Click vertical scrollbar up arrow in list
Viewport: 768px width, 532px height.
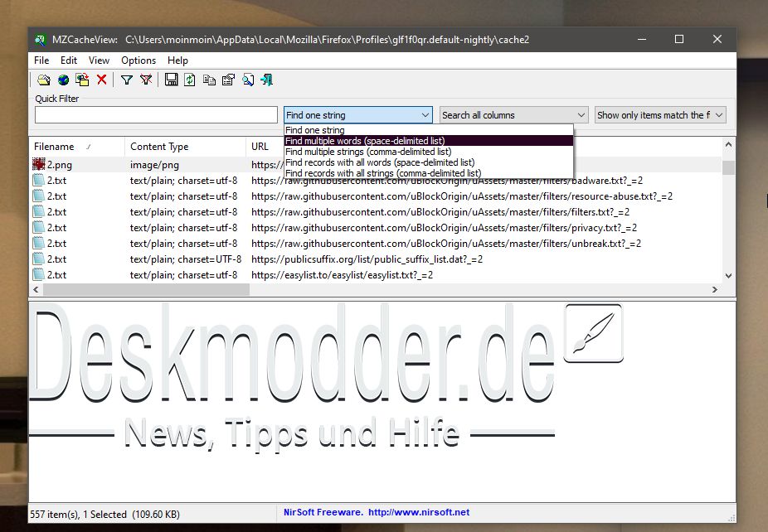click(728, 144)
